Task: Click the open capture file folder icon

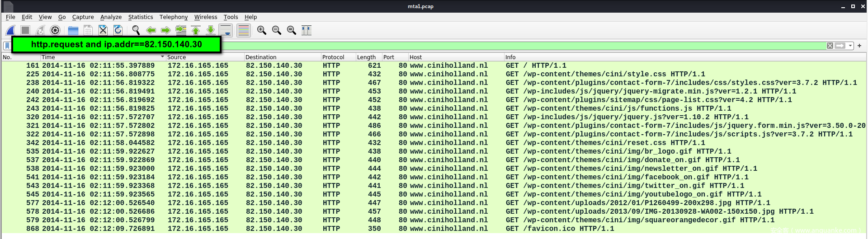Action: pos(73,30)
